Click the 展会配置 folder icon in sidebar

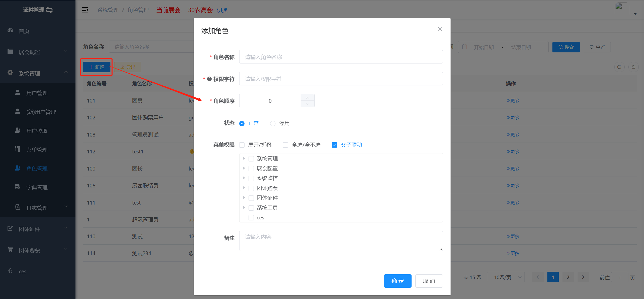coord(10,51)
